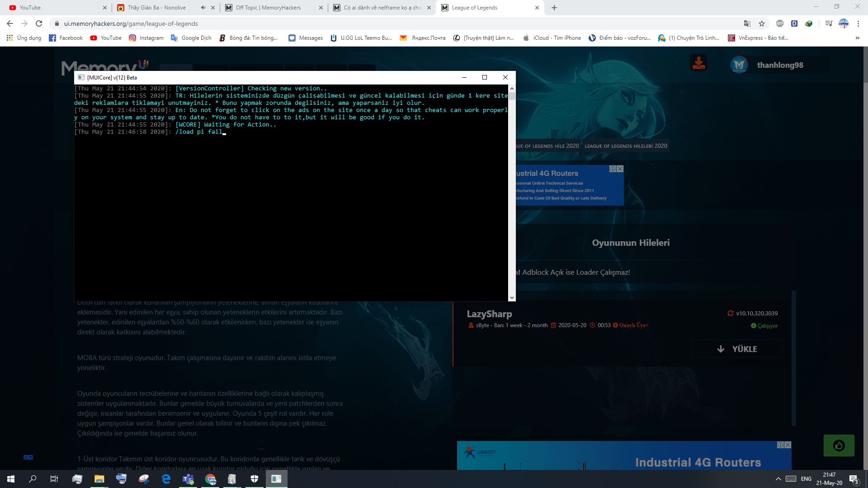Click the Industrial 4G Routers banner ad at bottom

tap(624, 455)
